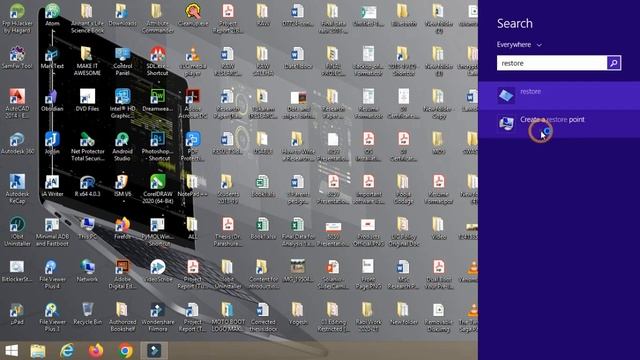Open the Intel HD Graphics shortcut
Image resolution: width=640 pixels, height=360 pixels.
122,103
